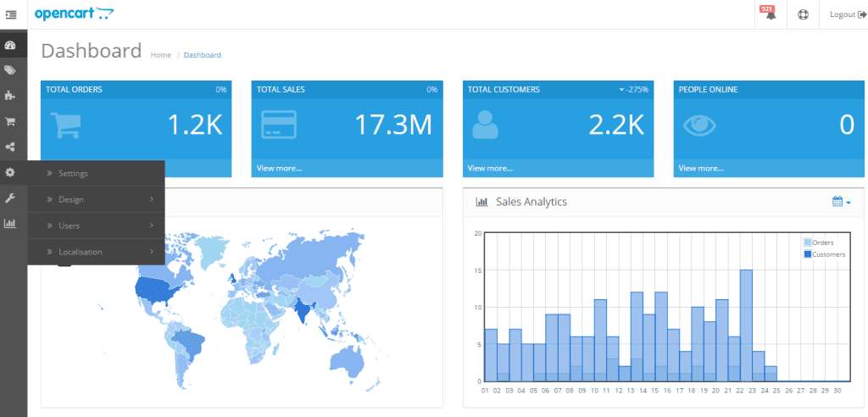Toggle the sidebar menu collapse button
The height and width of the screenshot is (417, 868).
coord(11,14)
